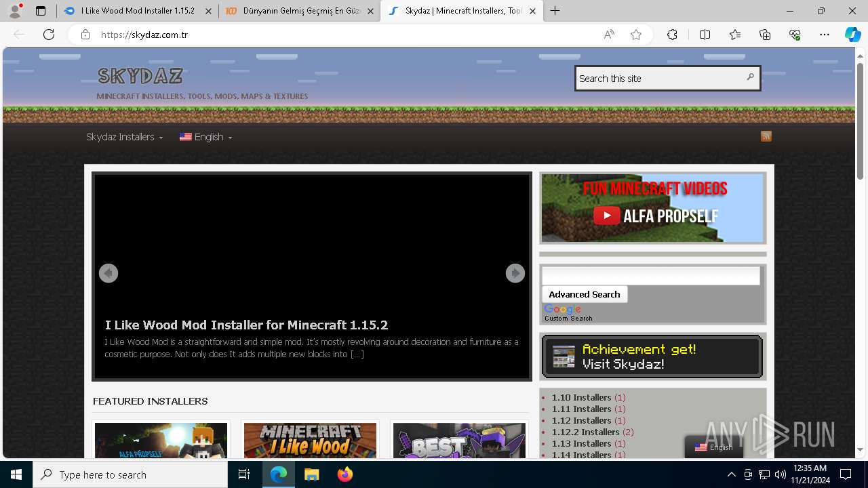Open Minecraft I Like Wood thumbnail
Screen dimensions: 868x488
[310, 440]
